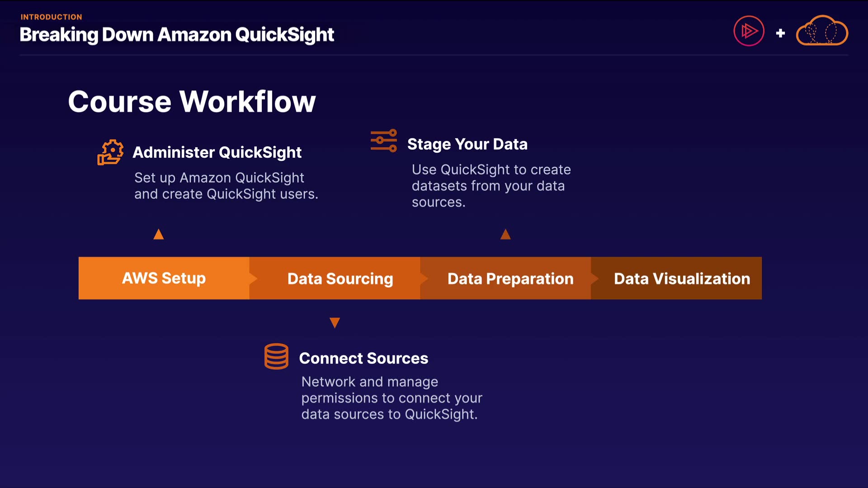Click the Breaking Down Amazon QuickSight title
Screen dimensions: 868x488
[x=177, y=35]
